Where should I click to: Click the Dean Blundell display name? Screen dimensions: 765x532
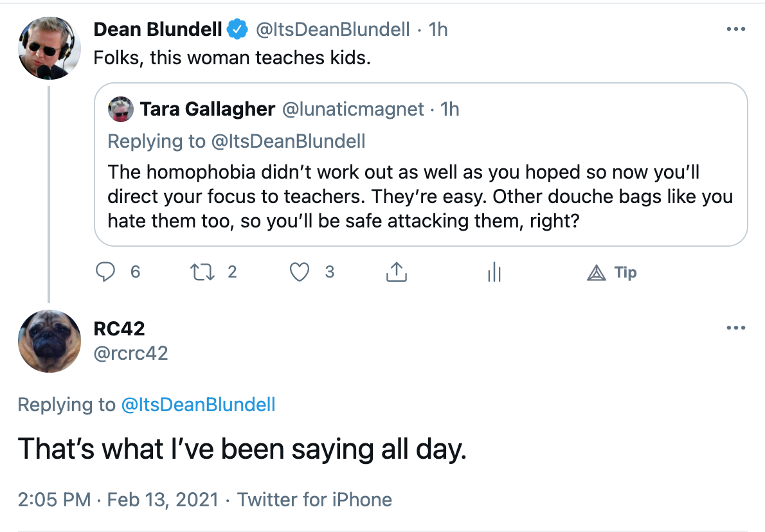[x=157, y=30]
